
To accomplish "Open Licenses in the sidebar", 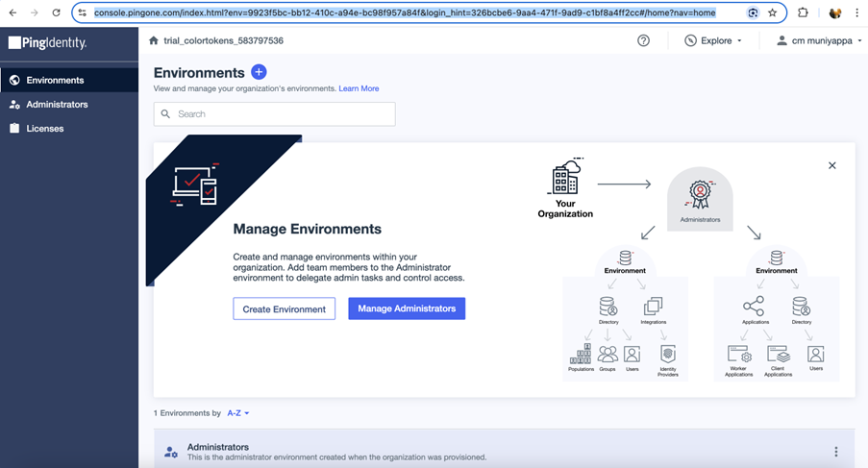I will click(44, 128).
